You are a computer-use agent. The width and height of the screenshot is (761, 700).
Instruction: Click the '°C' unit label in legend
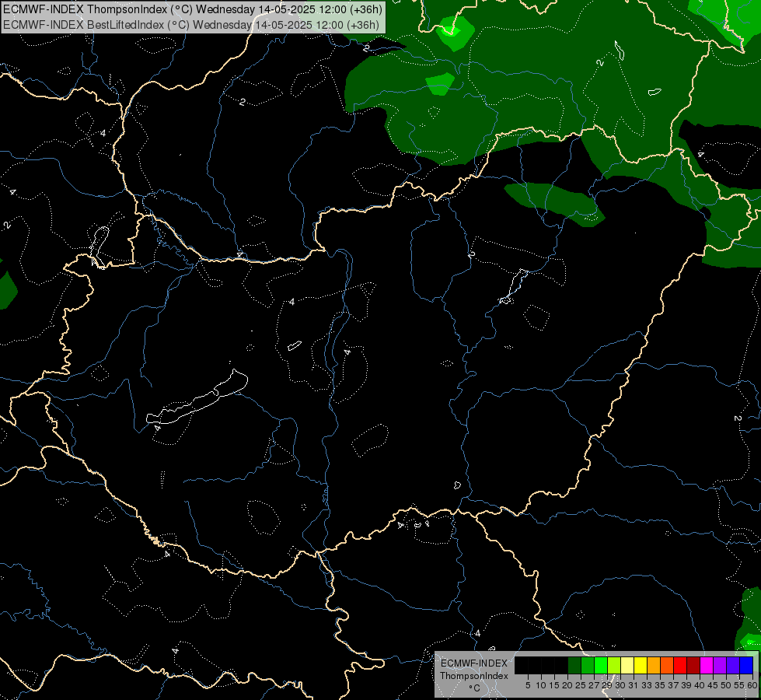(475, 688)
